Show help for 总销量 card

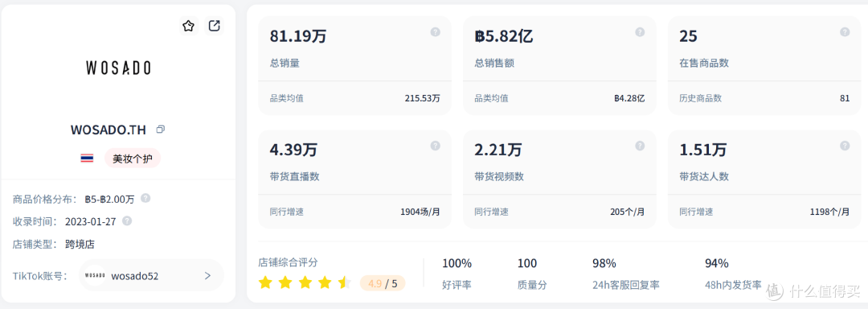[435, 32]
